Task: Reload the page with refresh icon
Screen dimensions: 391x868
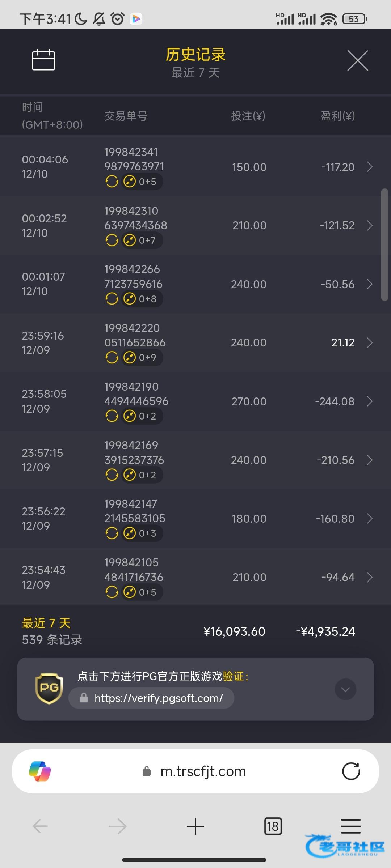Action: tap(351, 771)
